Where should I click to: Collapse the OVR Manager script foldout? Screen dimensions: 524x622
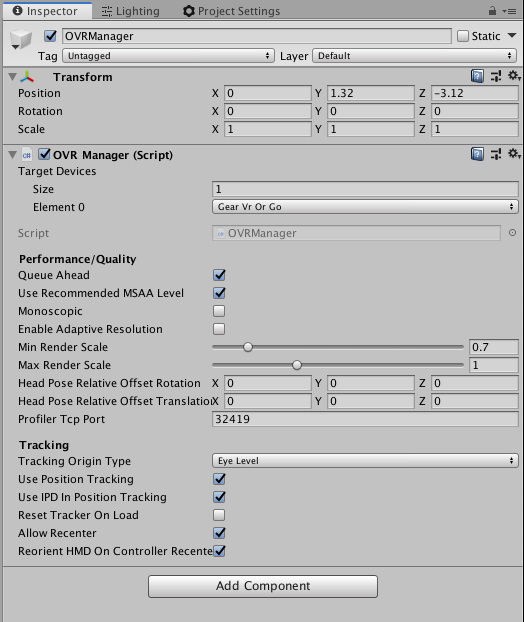tap(12, 155)
